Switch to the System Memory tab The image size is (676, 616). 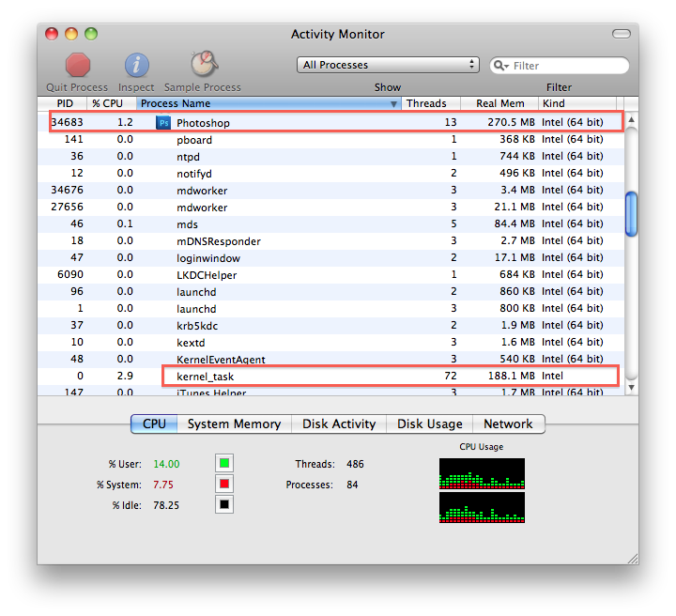[x=234, y=423]
